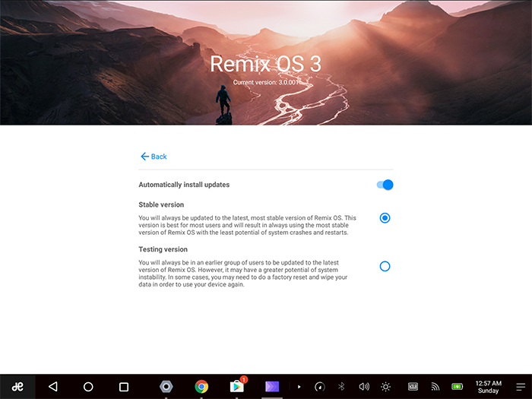
Task: Check the battery status icon
Action: click(458, 386)
